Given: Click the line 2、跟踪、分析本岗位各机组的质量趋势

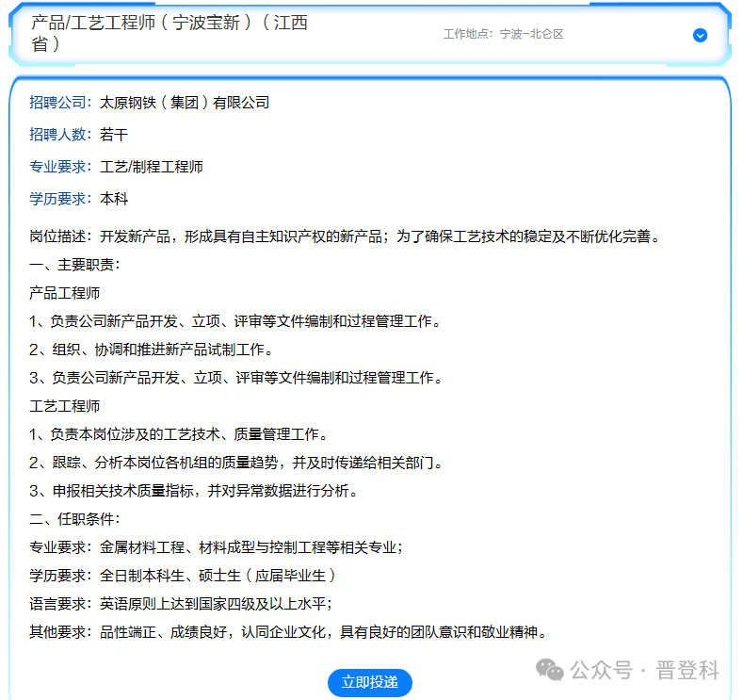Looking at the screenshot, I should coord(236,463).
